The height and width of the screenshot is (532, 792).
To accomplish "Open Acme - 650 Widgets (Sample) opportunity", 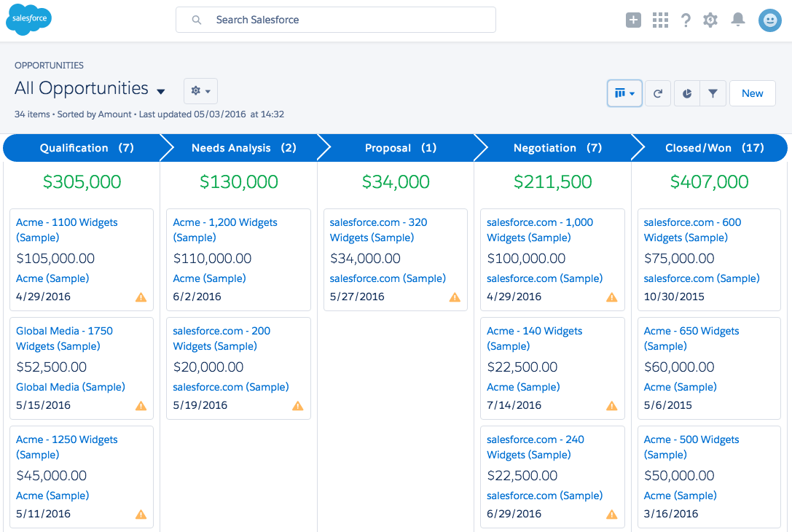I will tap(691, 338).
